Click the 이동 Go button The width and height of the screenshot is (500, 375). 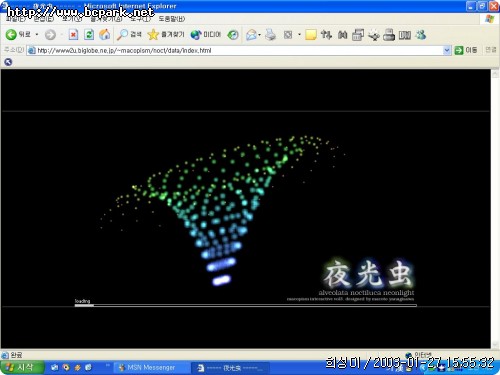tap(466, 50)
